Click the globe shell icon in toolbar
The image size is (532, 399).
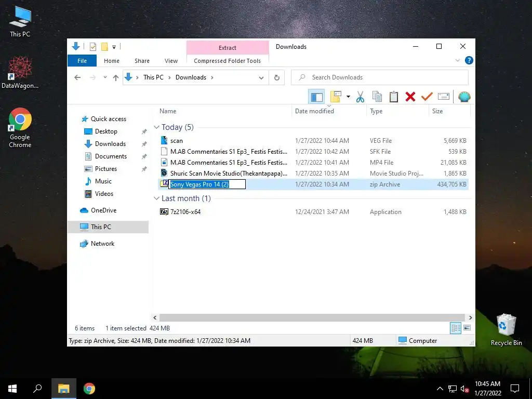[x=464, y=97]
